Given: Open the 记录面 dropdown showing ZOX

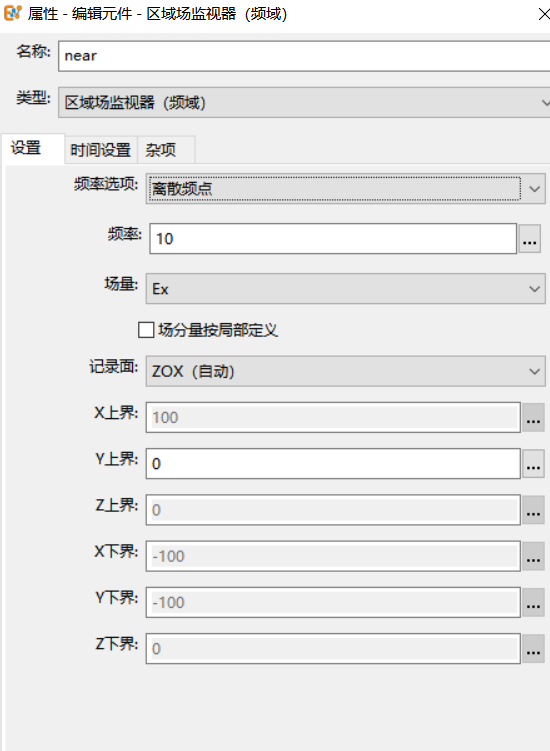Looking at the screenshot, I should click(x=345, y=371).
